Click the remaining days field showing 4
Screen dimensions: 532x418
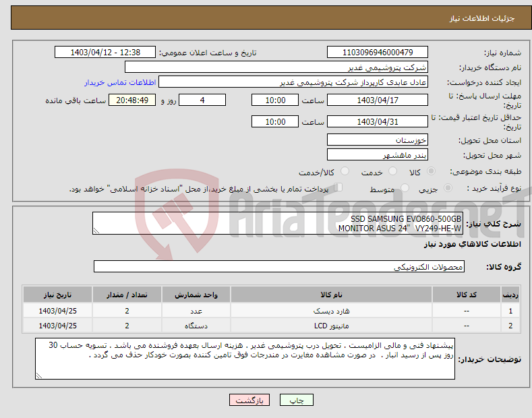[202, 100]
